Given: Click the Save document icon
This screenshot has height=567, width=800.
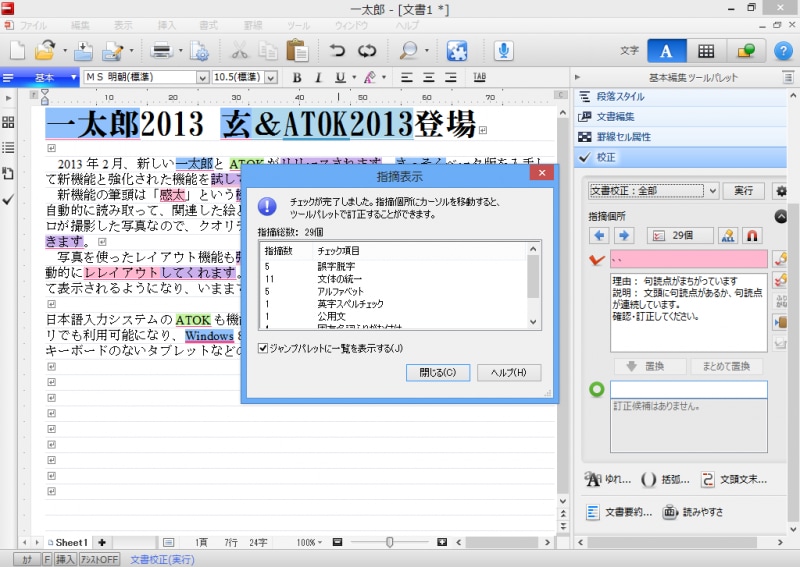Looking at the screenshot, I should (83, 51).
